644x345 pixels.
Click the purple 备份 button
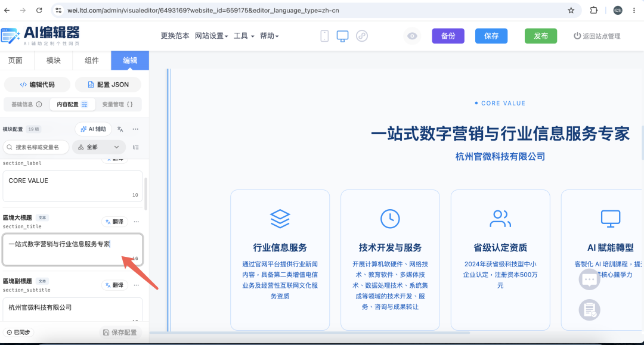click(x=448, y=36)
